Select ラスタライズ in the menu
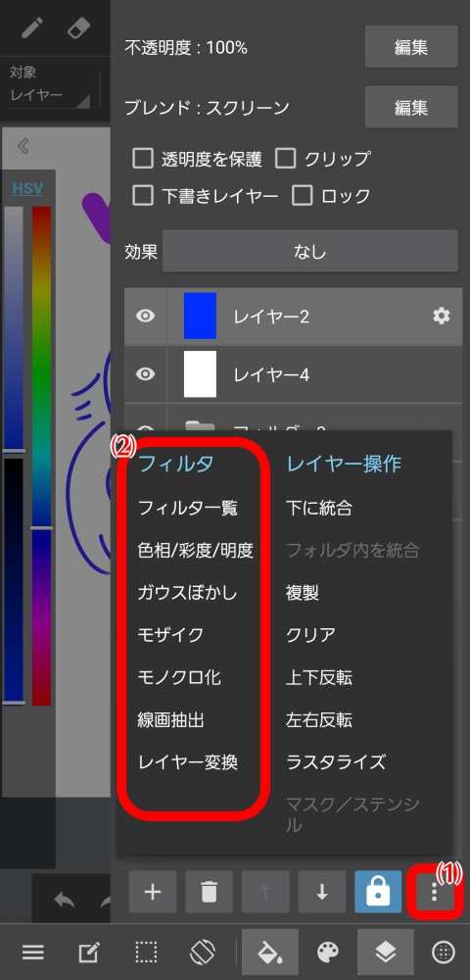 pyautogui.click(x=336, y=762)
